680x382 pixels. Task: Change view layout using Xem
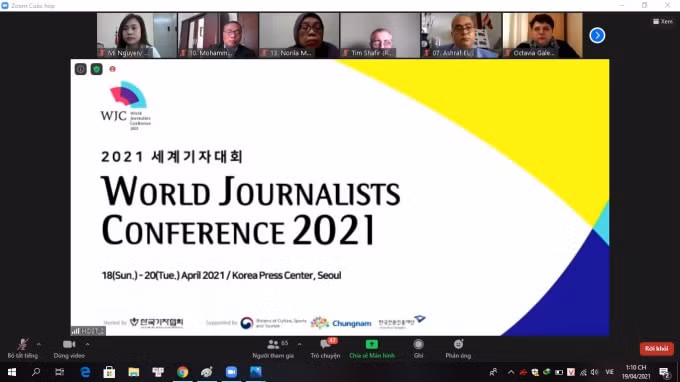point(663,21)
